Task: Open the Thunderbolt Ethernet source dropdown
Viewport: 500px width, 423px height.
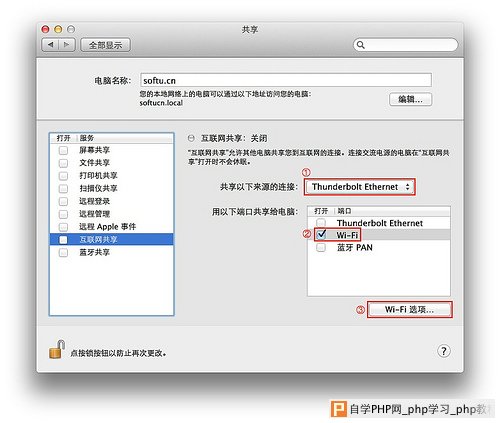Action: pyautogui.click(x=360, y=187)
